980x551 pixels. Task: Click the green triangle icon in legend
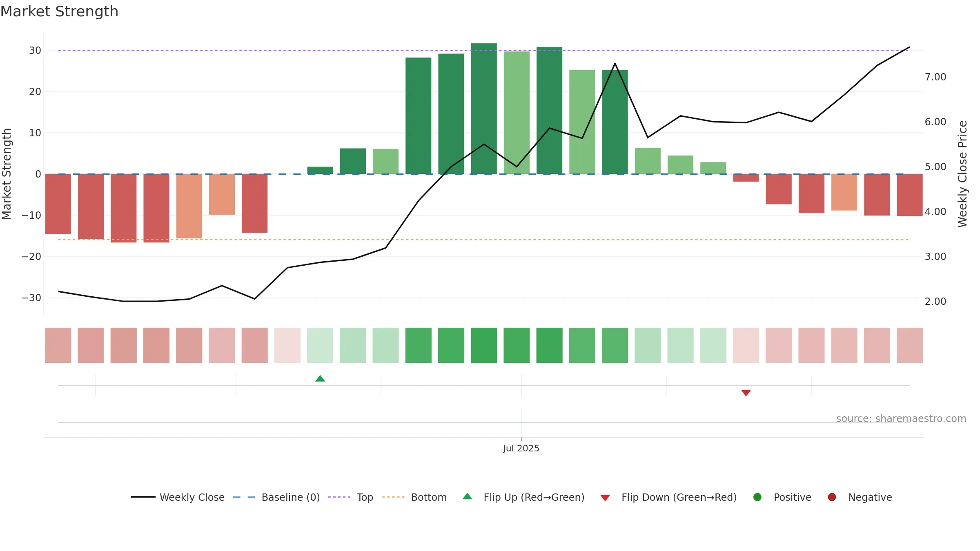click(x=468, y=496)
